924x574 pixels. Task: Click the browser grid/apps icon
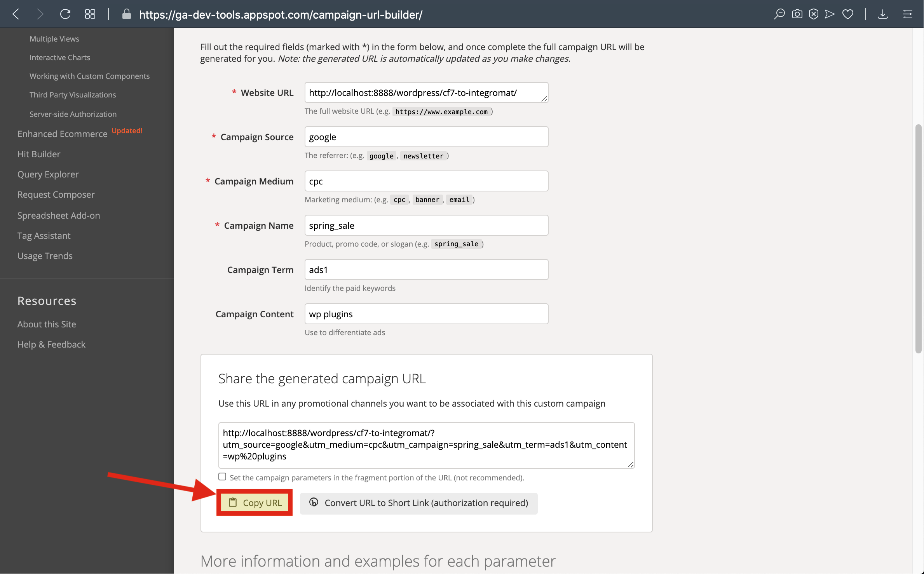[x=90, y=14]
